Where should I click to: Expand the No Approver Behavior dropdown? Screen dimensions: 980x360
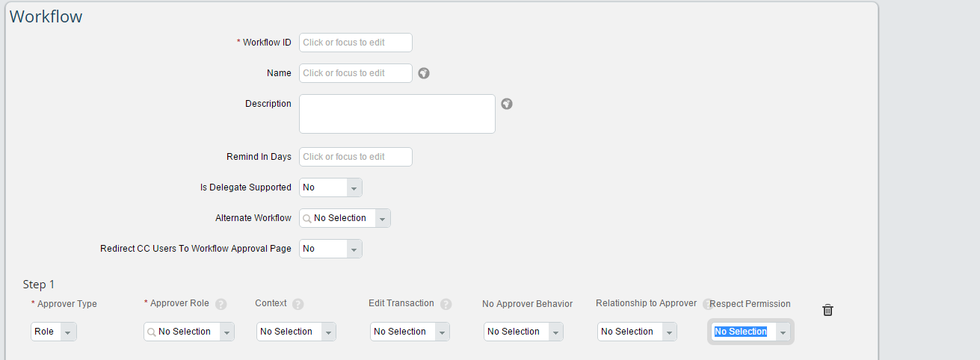pyautogui.click(x=523, y=332)
